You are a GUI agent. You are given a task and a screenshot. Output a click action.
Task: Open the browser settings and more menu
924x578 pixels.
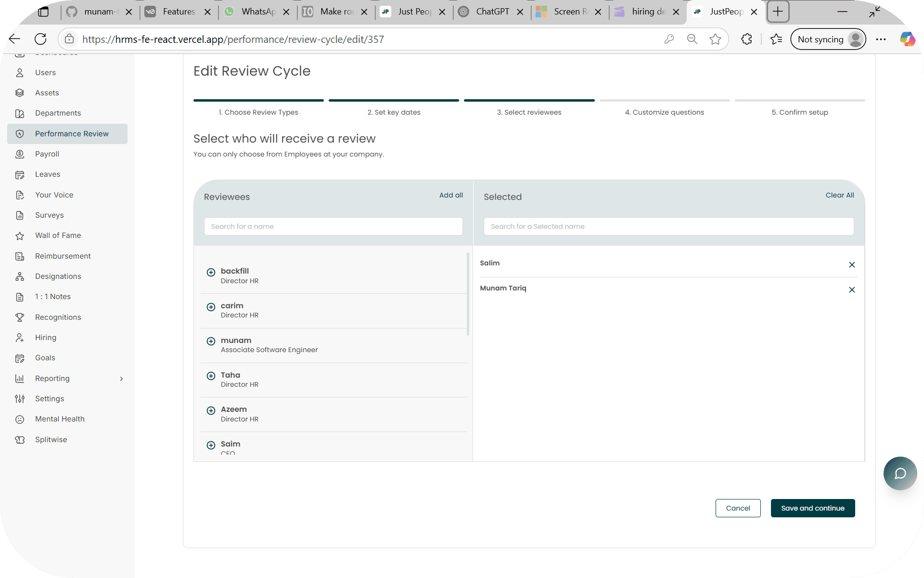[881, 39]
